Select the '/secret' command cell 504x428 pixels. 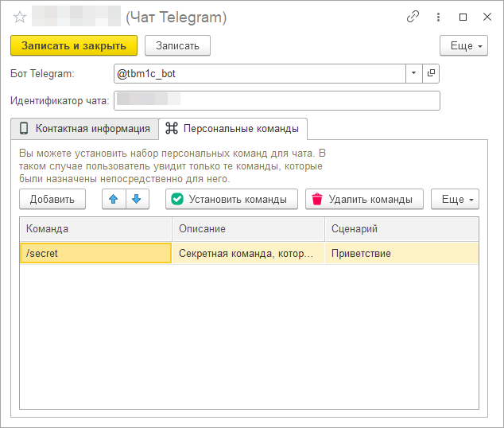click(x=95, y=253)
